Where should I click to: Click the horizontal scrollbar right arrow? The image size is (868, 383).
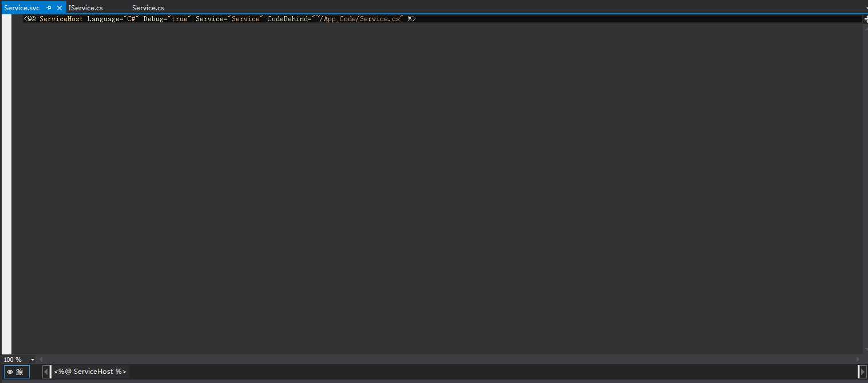pos(858,360)
